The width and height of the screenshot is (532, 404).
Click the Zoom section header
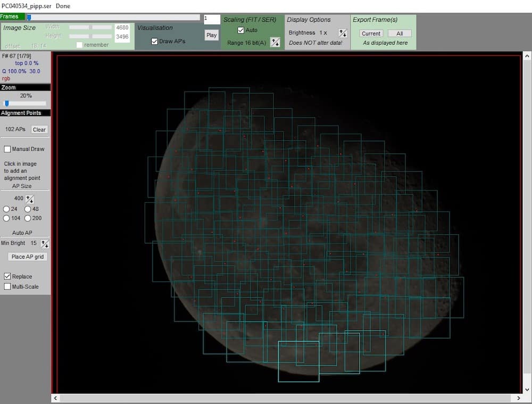tap(25, 87)
